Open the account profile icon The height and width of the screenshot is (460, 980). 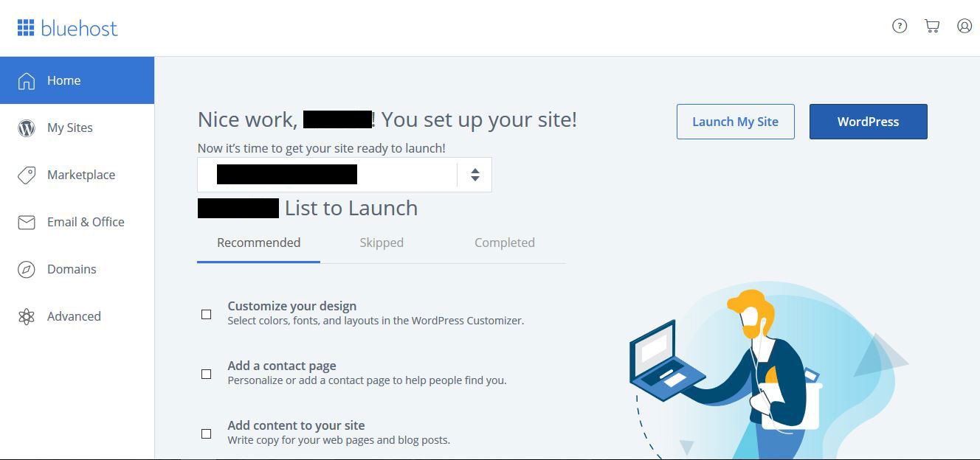point(965,26)
